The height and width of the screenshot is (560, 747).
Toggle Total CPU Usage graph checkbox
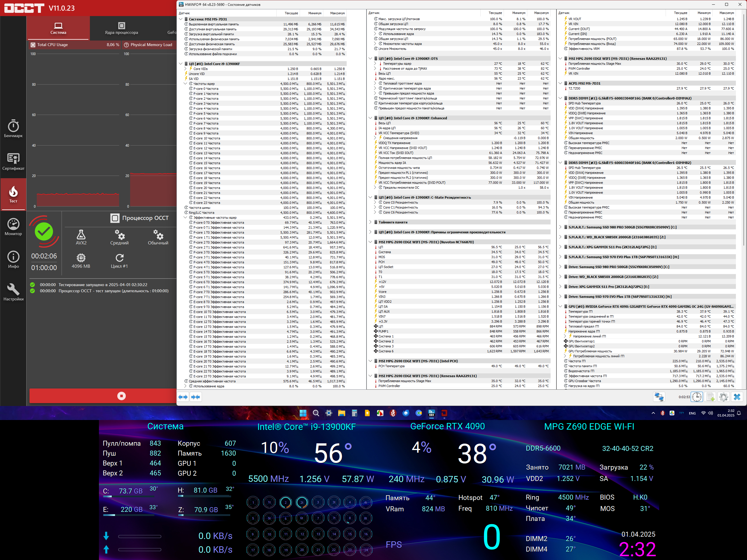(33, 45)
